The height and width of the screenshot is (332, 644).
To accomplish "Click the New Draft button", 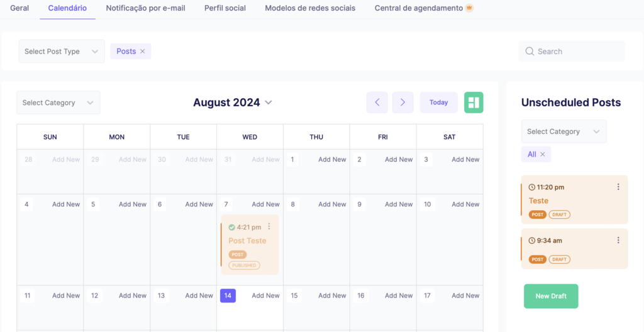I will point(551,296).
